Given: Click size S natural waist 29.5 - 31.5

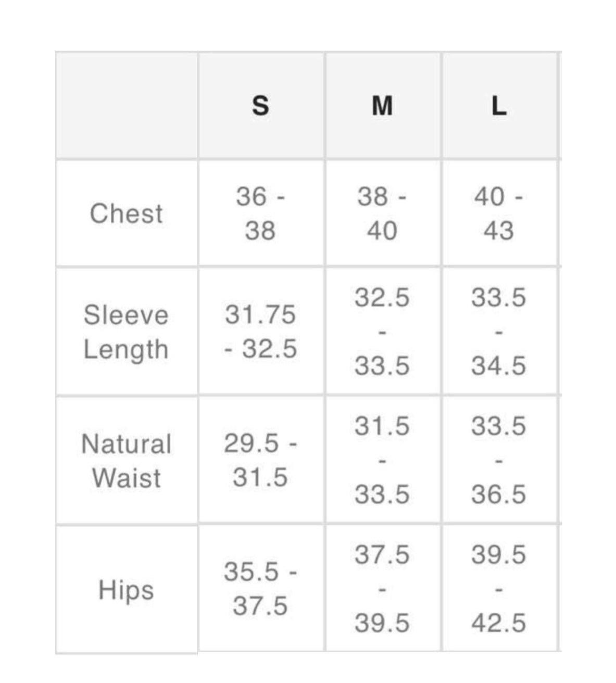Looking at the screenshot, I should pyautogui.click(x=260, y=461).
